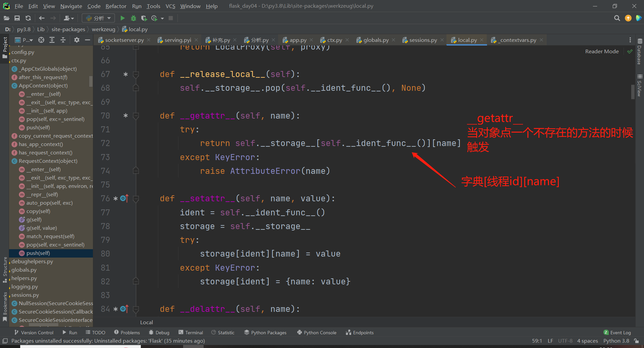Collapse all in project panel icon
Screen dimensions: 644x348
coord(63,40)
